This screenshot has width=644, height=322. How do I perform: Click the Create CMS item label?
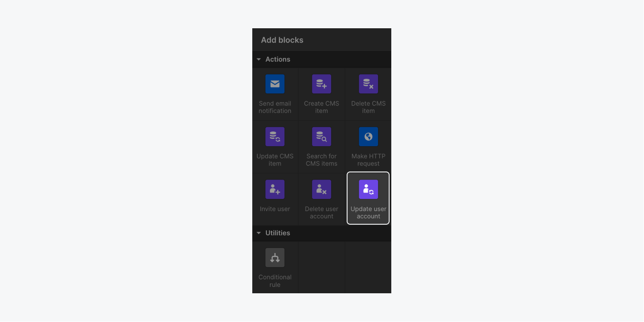(x=322, y=107)
